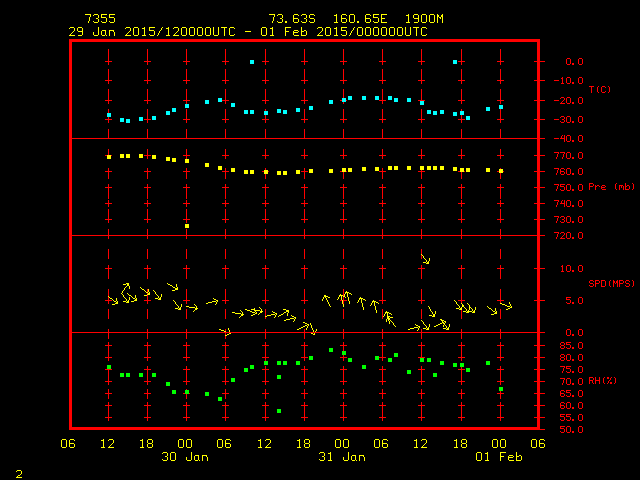Select the 85.0 humidity tick label
Screen dimensions: 640x480
pyautogui.click(x=571, y=346)
